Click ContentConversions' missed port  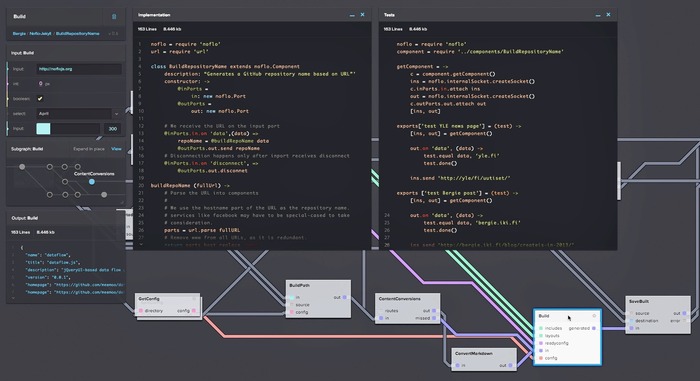pyautogui.click(x=434, y=318)
